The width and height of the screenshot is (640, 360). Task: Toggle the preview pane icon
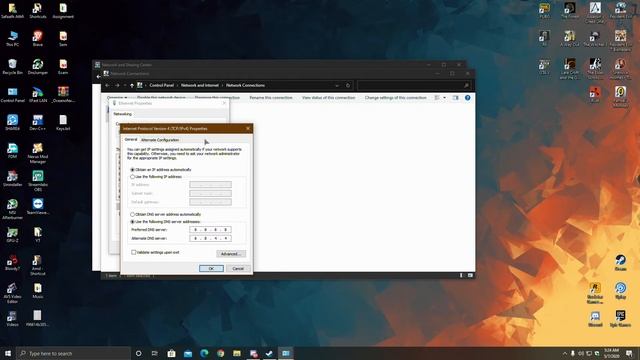456,98
